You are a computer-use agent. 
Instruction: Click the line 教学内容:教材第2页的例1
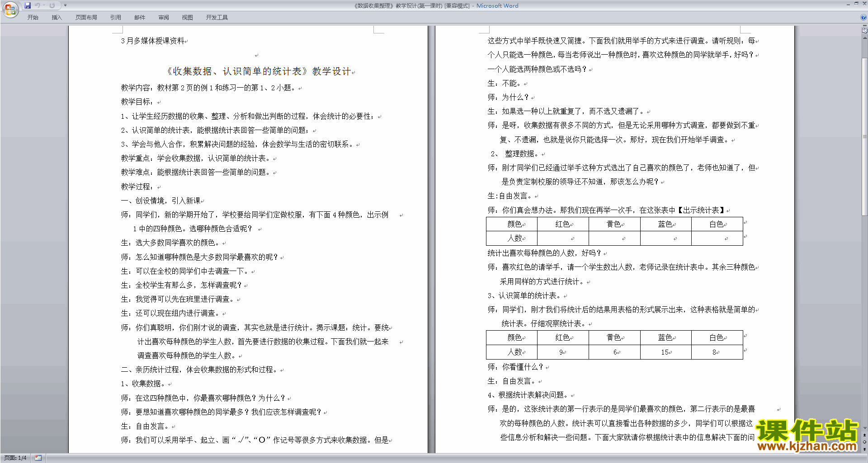(x=208, y=88)
